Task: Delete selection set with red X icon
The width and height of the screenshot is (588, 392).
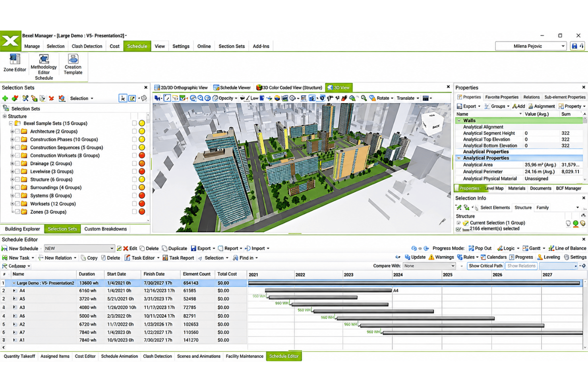Action: 51,98
